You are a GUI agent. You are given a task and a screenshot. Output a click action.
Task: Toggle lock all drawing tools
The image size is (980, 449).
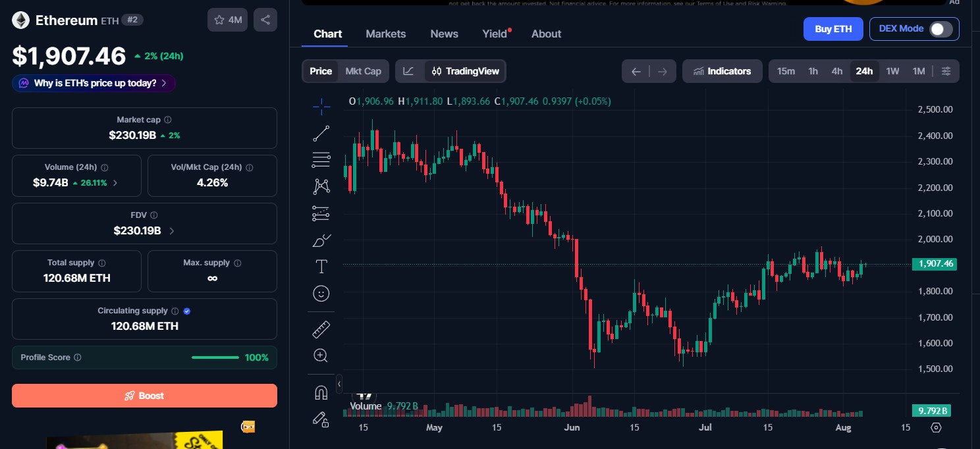321,419
